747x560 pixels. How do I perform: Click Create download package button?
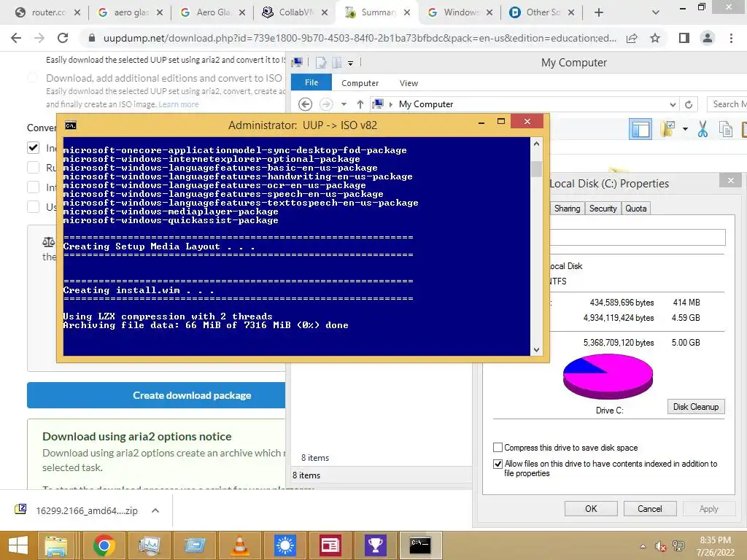point(156,395)
